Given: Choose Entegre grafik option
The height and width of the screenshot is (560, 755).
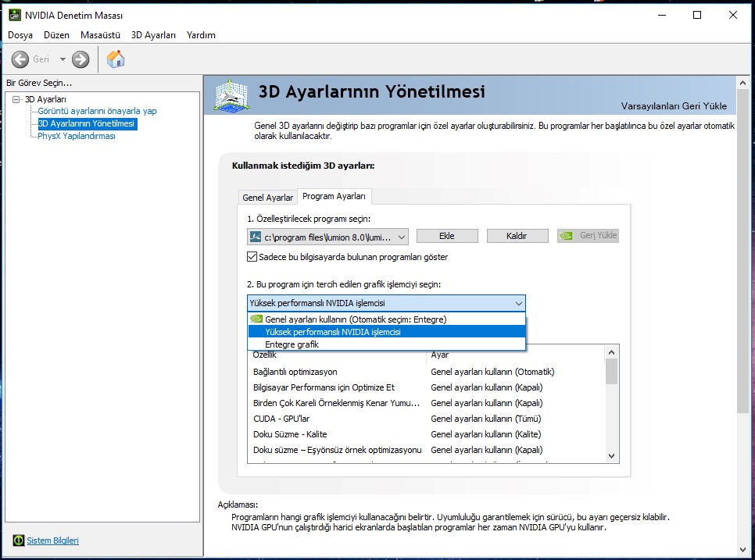Looking at the screenshot, I should click(386, 344).
